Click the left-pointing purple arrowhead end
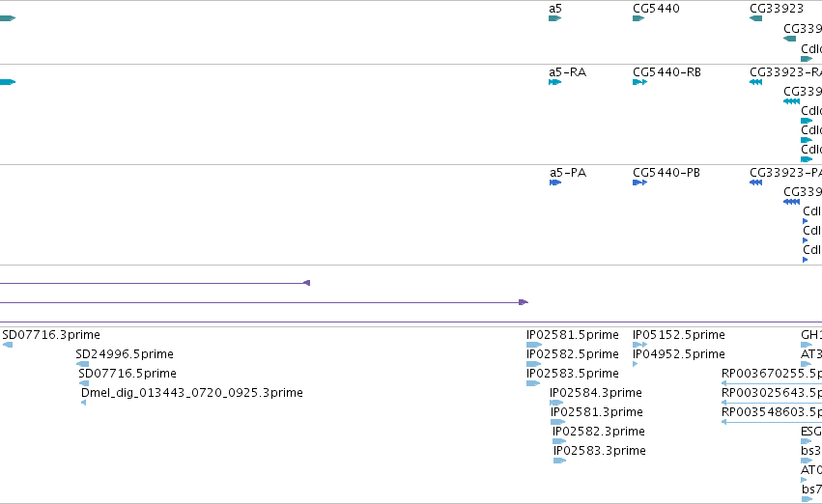The height and width of the screenshot is (504, 822). [x=306, y=283]
